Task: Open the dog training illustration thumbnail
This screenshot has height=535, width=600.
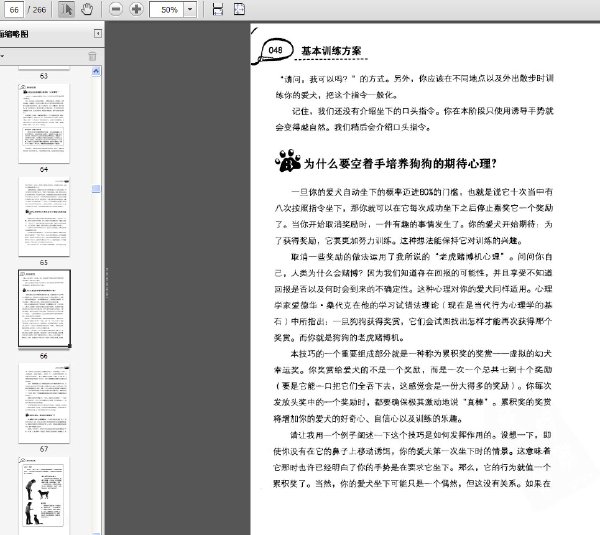Action: click(44, 495)
